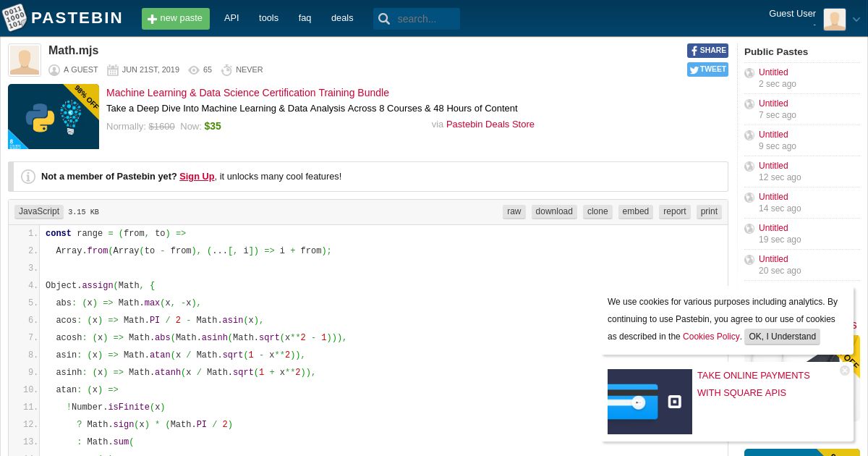Click the globe icon beside 2 sec ago paste
868x456 pixels.
point(749,73)
